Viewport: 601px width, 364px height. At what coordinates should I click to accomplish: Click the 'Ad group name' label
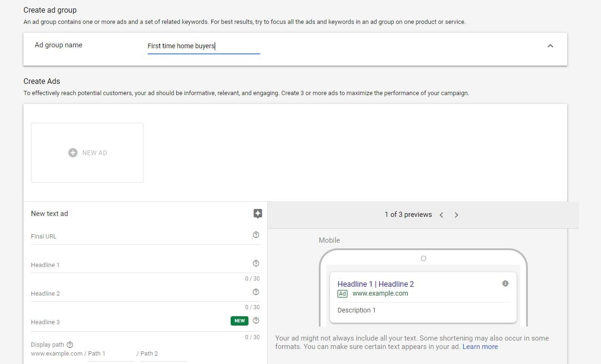point(59,45)
